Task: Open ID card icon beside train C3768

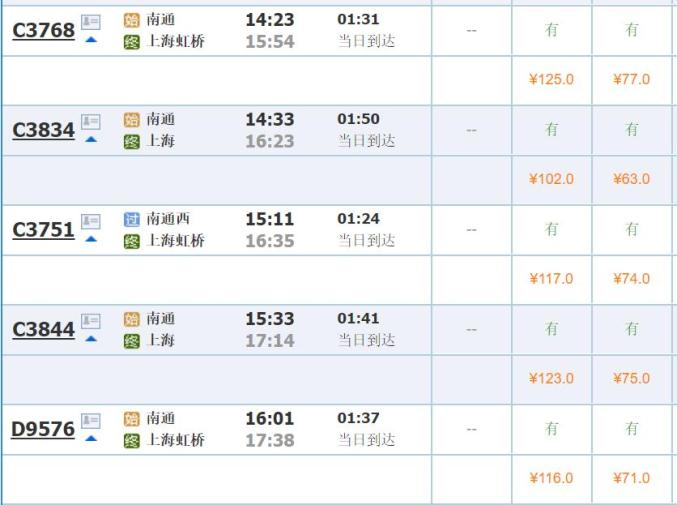Action: tap(91, 22)
